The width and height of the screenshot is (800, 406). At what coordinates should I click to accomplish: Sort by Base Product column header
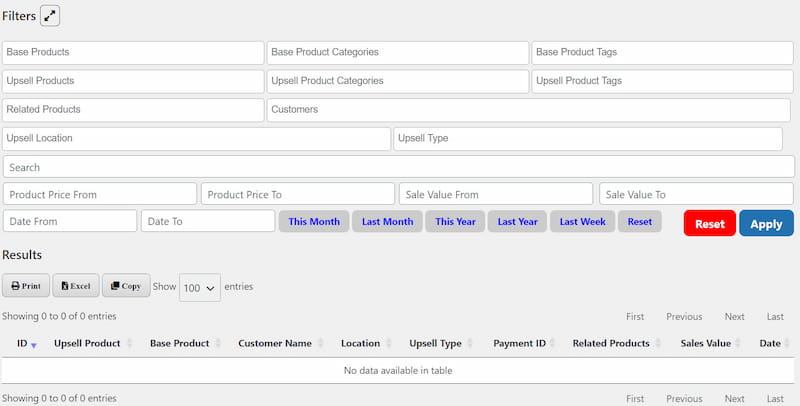(184, 343)
